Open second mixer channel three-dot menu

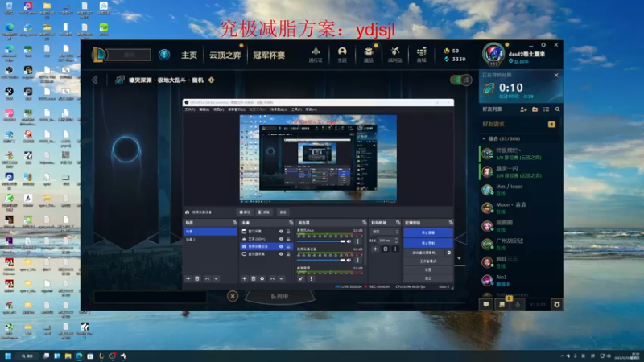[x=357, y=260]
